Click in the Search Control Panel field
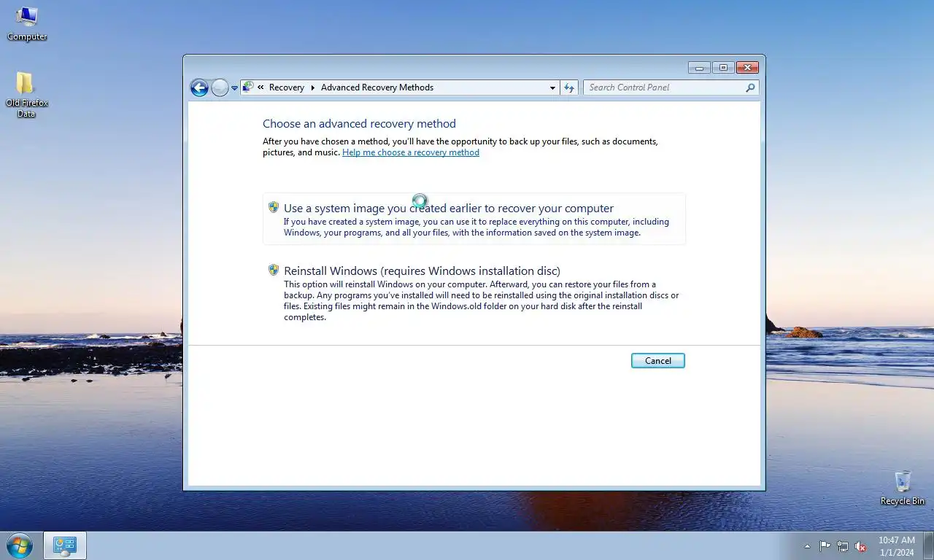Image resolution: width=934 pixels, height=560 pixels. click(x=664, y=87)
